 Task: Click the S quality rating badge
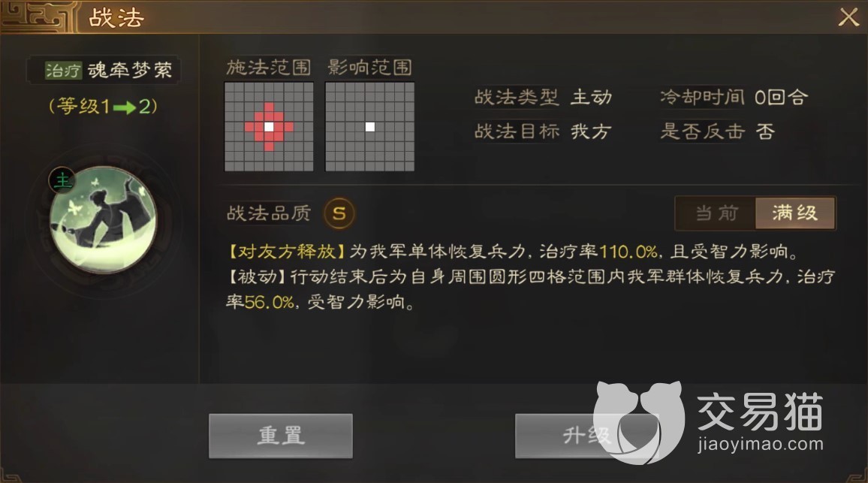339,213
